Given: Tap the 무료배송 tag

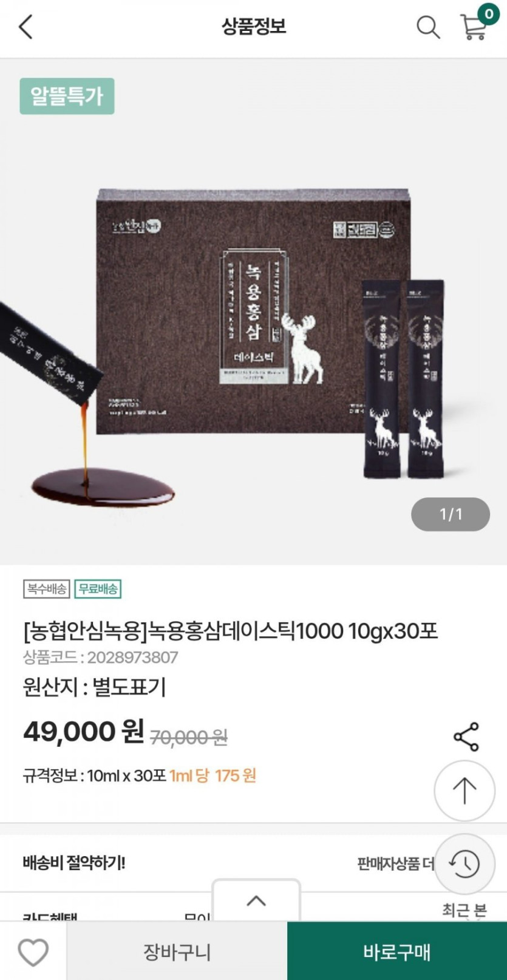Looking at the screenshot, I should [x=98, y=589].
